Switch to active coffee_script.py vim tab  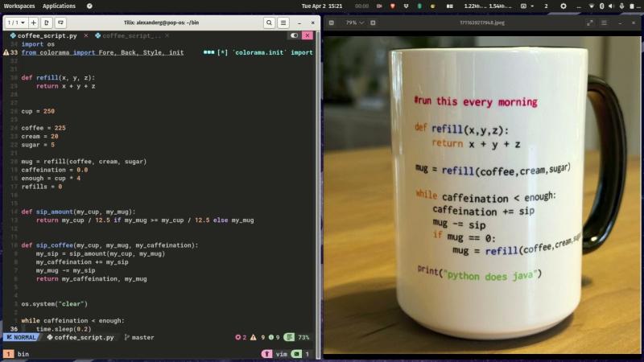(43, 35)
